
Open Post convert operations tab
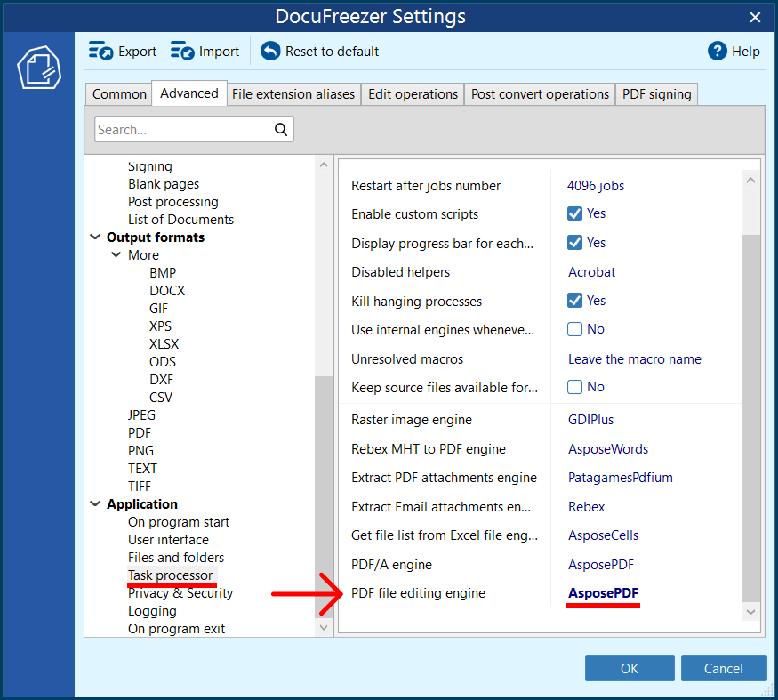[540, 93]
